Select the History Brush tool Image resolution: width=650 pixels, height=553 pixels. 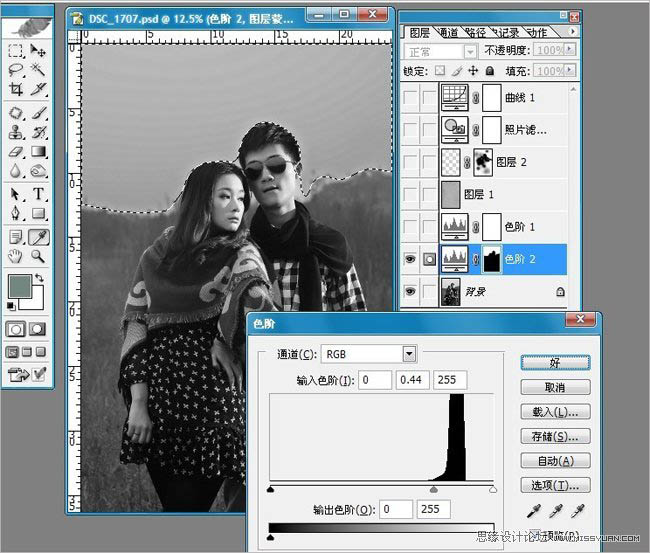click(x=38, y=132)
